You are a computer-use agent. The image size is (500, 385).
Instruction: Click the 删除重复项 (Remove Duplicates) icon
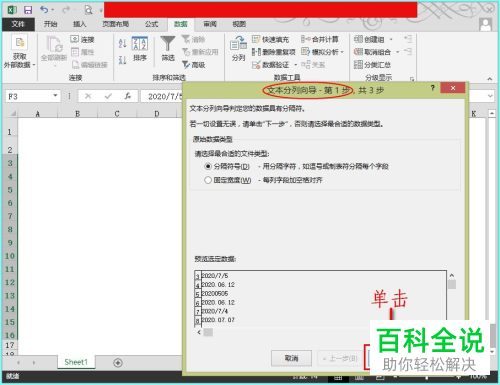[256, 52]
